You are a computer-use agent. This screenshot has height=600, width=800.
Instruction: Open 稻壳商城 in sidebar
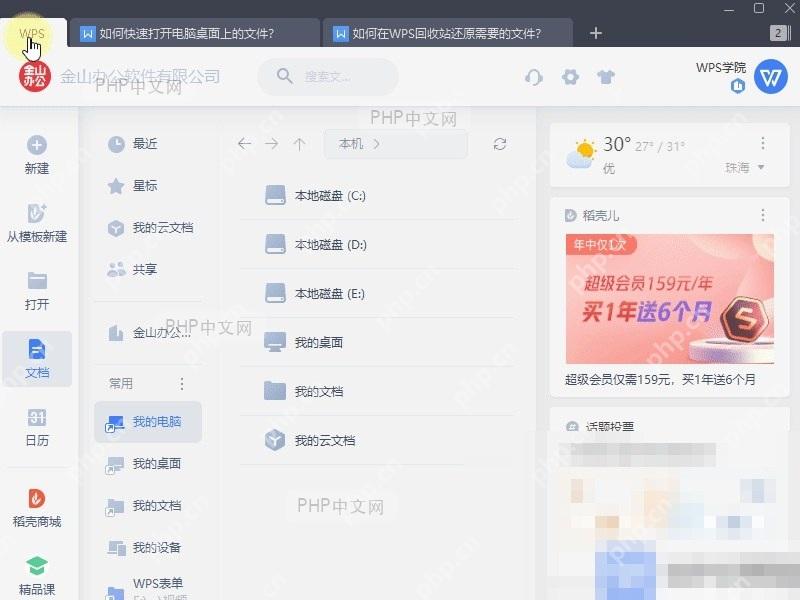37,508
